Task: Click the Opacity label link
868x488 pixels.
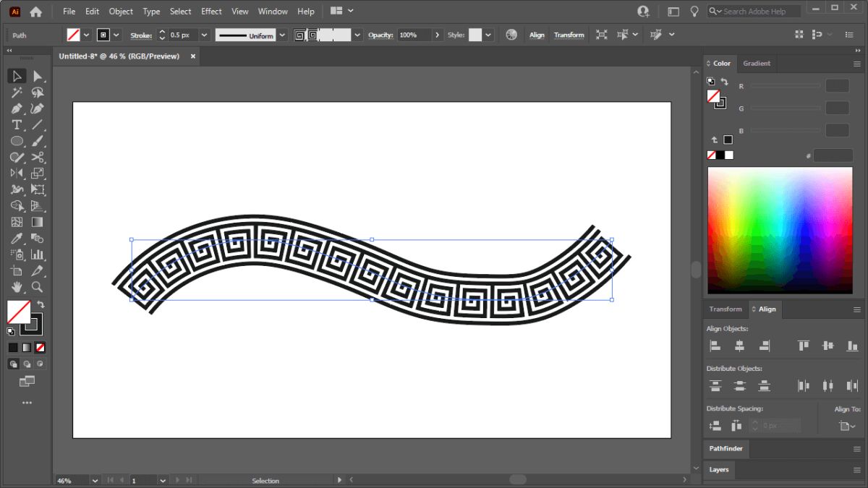Action: 380,35
